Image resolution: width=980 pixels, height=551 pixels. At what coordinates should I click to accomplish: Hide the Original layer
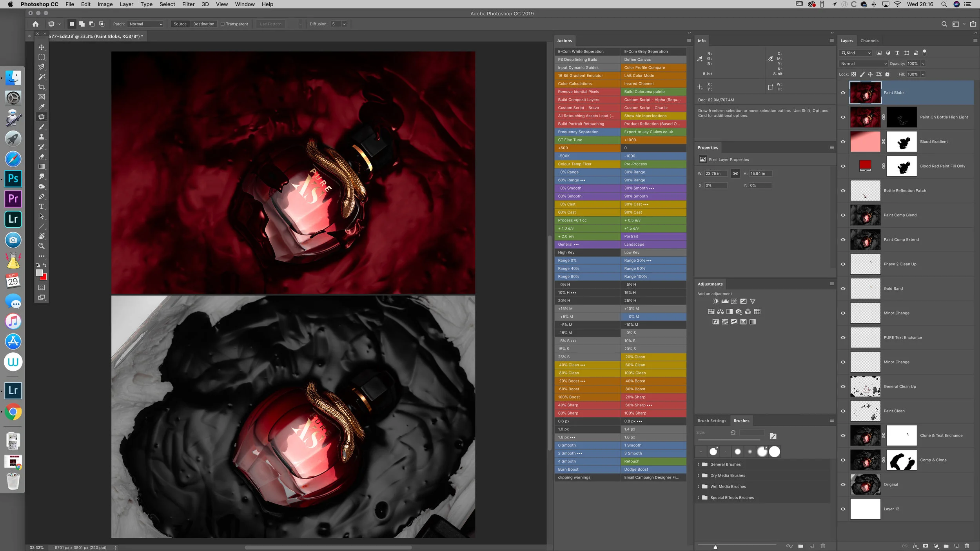(843, 485)
